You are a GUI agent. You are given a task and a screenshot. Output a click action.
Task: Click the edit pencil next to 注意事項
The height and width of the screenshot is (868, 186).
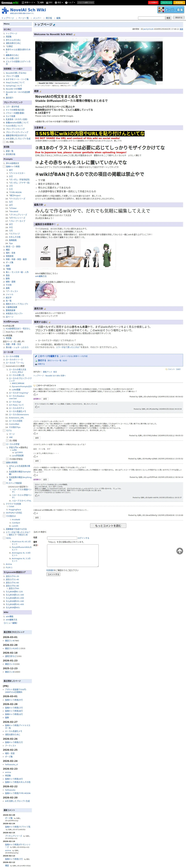[x=45, y=128]
